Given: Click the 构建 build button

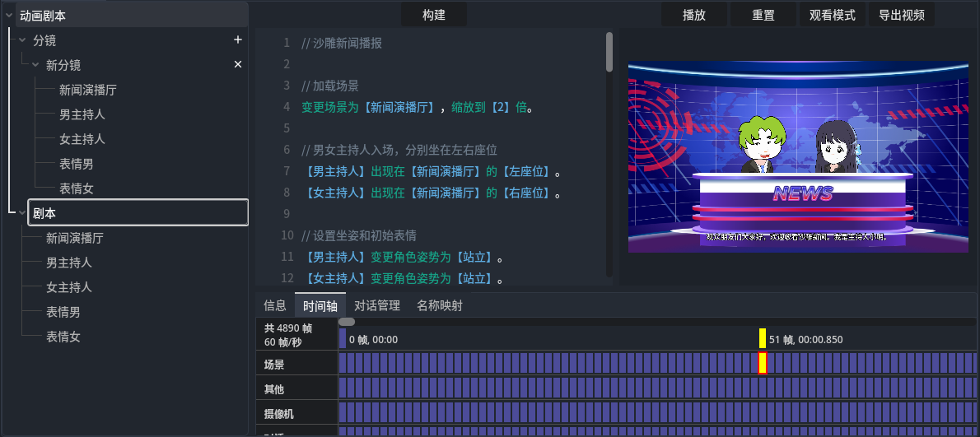Looking at the screenshot, I should tap(433, 15).
